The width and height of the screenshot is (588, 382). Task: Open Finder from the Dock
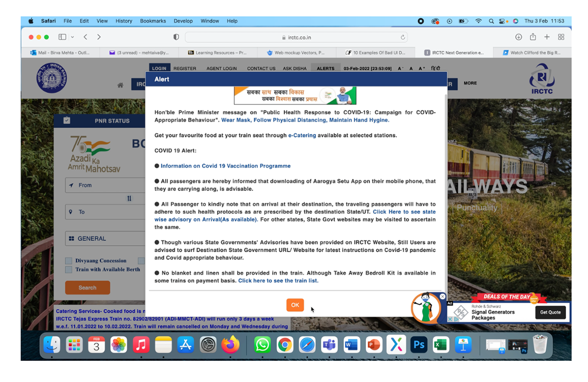[x=51, y=345]
